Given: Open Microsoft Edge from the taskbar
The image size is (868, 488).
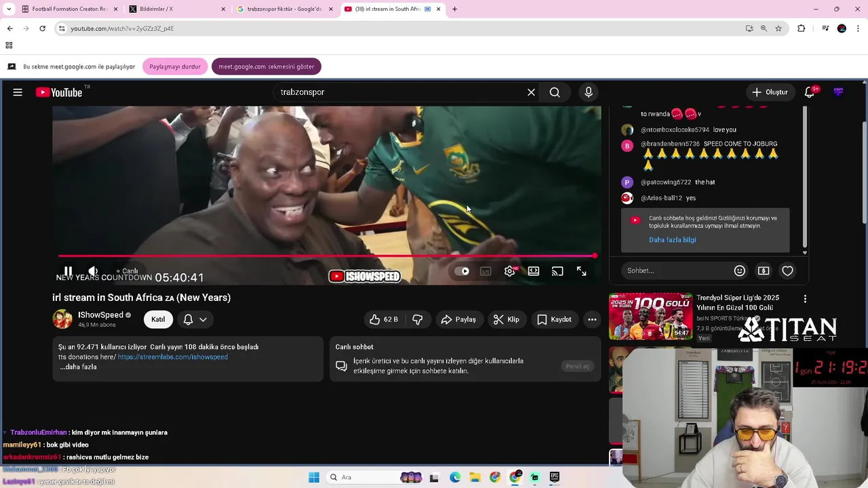Looking at the screenshot, I should (x=454, y=477).
